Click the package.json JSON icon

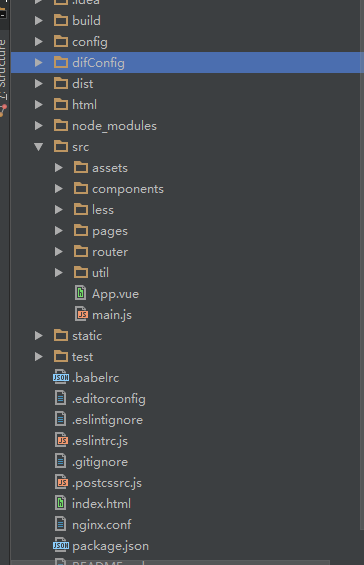point(61,545)
